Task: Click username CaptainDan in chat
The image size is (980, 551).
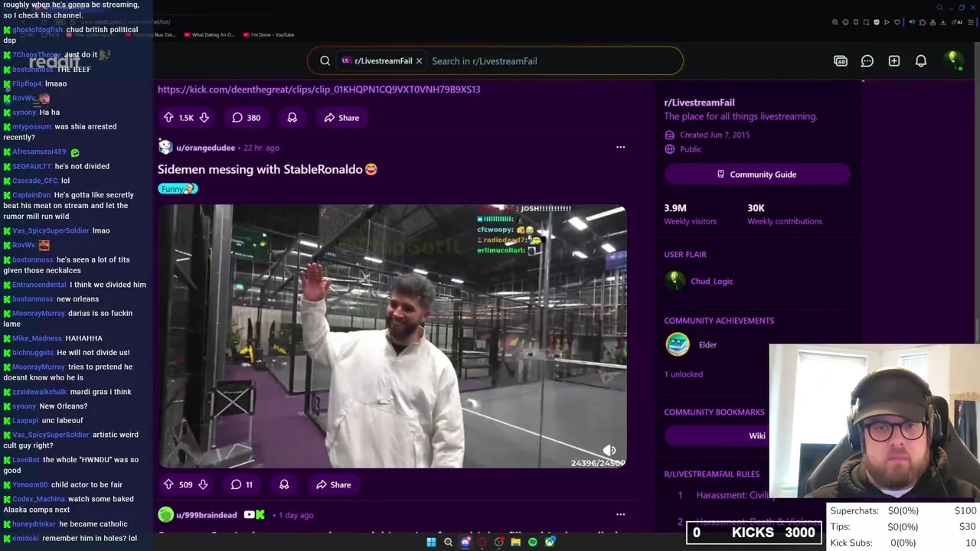Action: [31, 195]
